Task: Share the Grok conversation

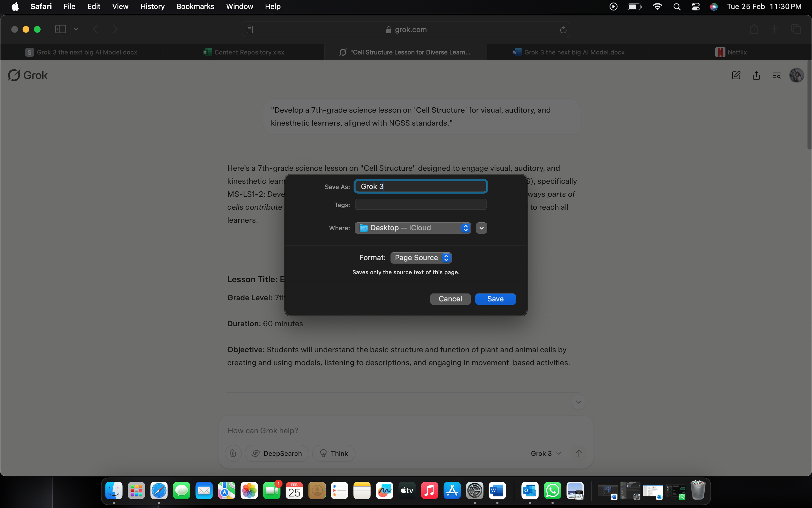Action: click(x=756, y=75)
